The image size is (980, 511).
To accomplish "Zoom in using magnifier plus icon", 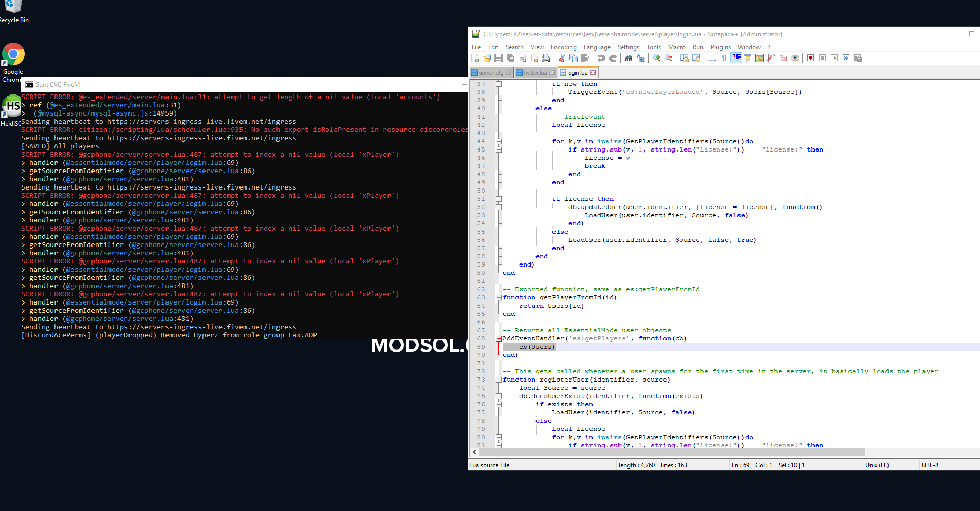I will coord(656,58).
